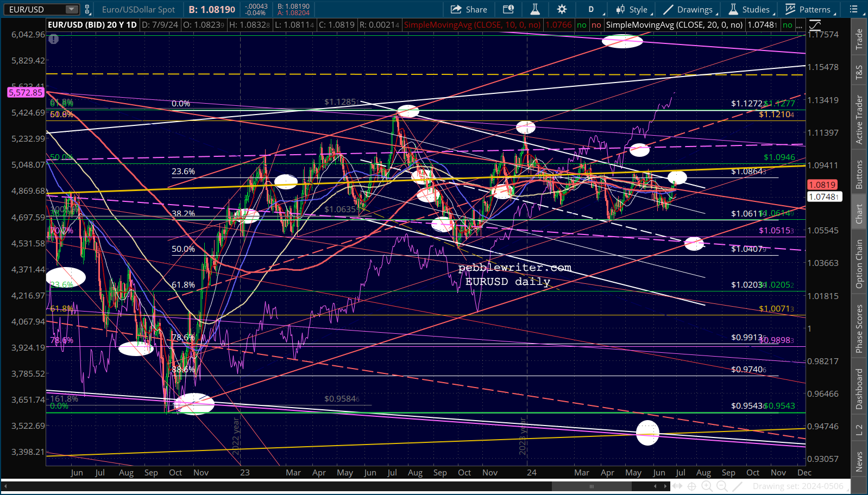Click the Patterns chart icon
Image resolution: width=868 pixels, height=495 pixels.
click(x=790, y=9)
